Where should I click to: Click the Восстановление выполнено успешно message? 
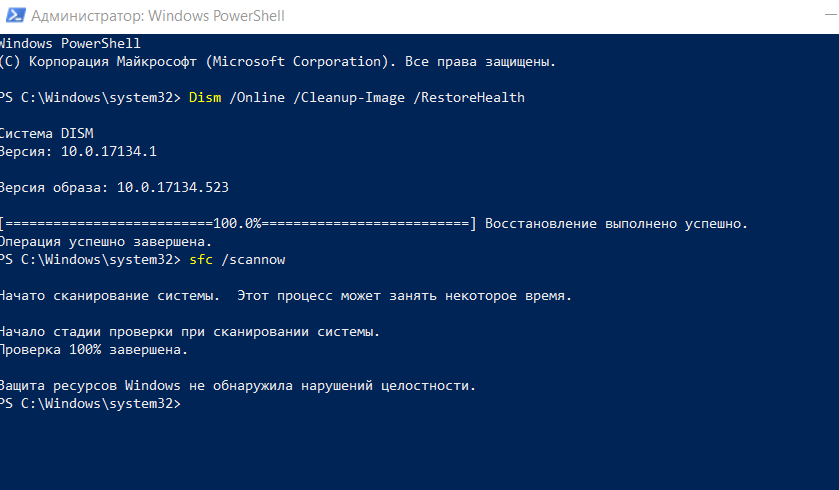pyautogui.click(x=616, y=224)
